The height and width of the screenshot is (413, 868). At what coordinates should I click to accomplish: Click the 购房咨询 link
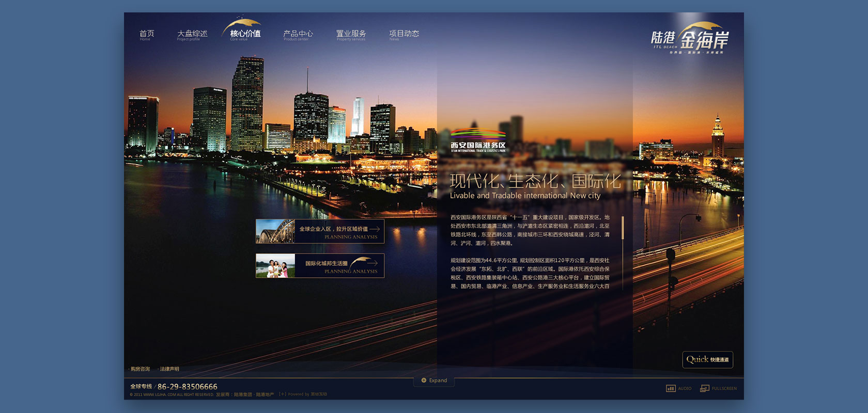pos(140,369)
